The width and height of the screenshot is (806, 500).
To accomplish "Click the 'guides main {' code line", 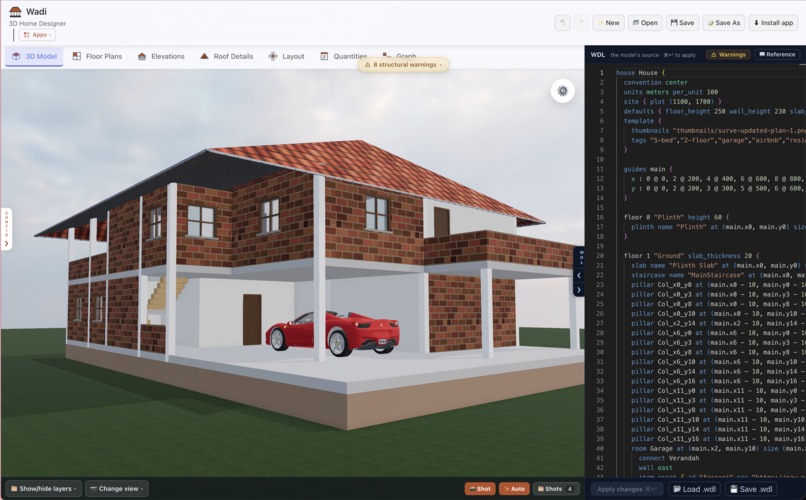I will point(648,169).
